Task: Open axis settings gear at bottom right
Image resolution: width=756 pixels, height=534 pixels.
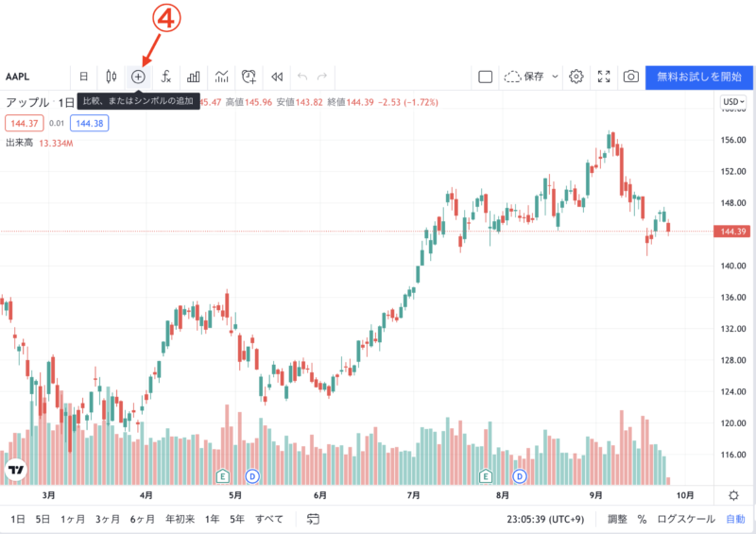Action: pyautogui.click(x=733, y=495)
